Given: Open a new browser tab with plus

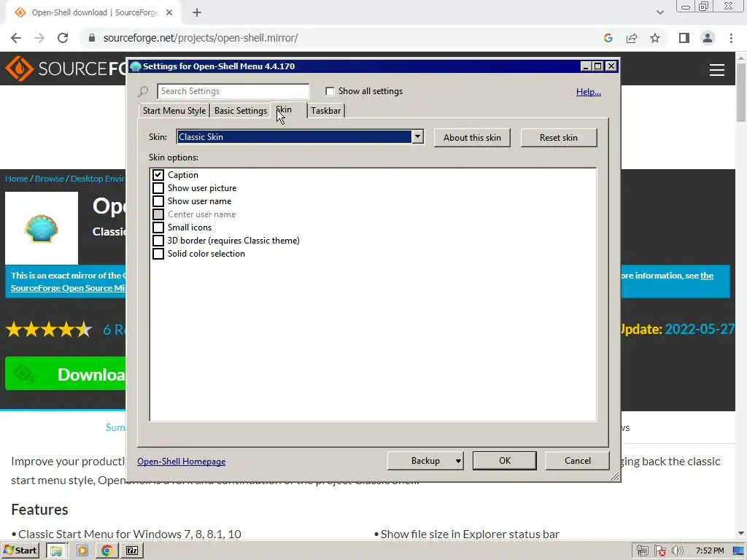Looking at the screenshot, I should (x=197, y=13).
